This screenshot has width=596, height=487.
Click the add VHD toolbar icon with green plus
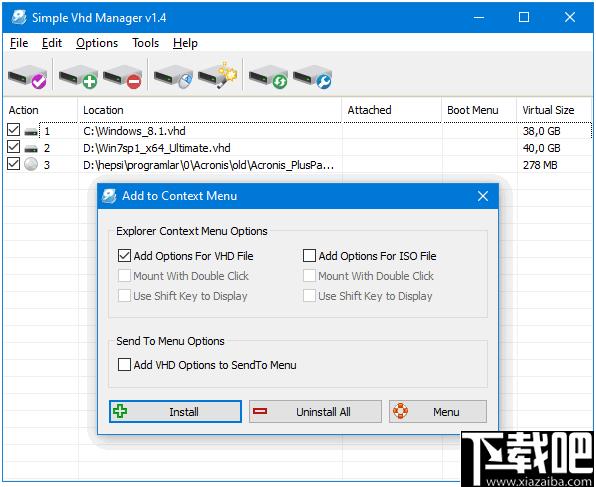click(78, 77)
